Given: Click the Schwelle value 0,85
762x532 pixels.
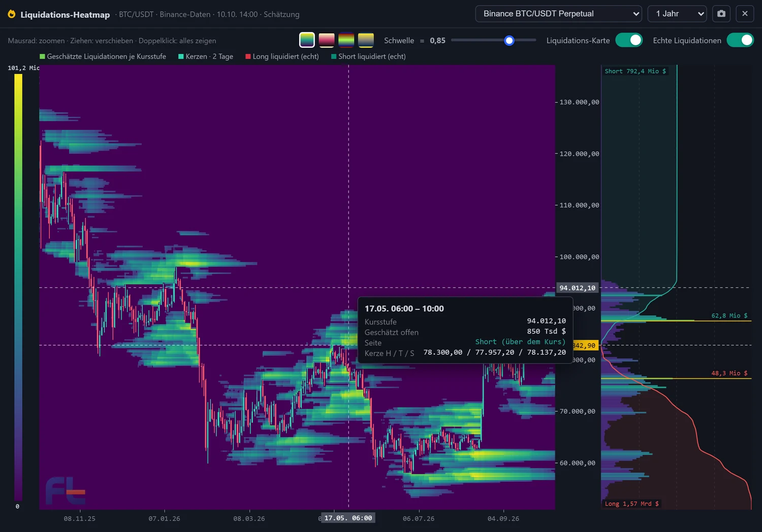Looking at the screenshot, I should click(x=437, y=41).
